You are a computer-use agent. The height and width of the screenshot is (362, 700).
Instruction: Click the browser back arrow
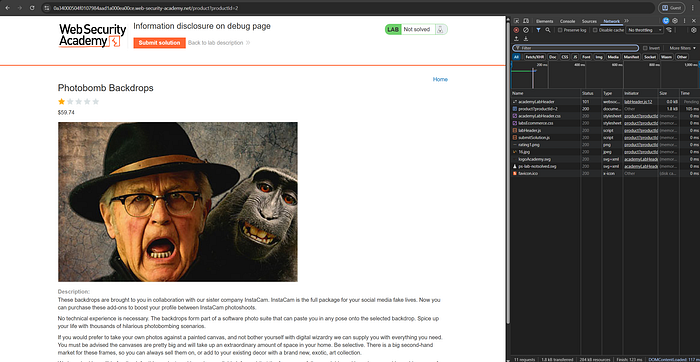point(7,8)
